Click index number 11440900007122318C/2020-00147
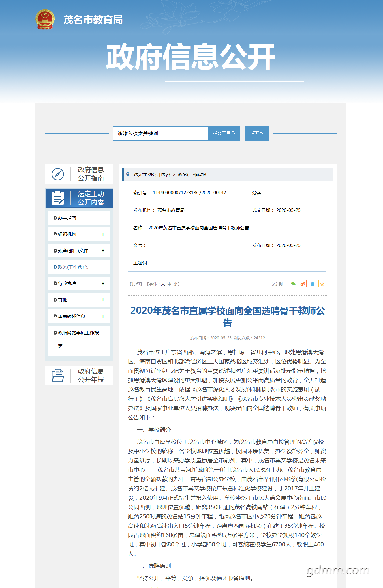 pyautogui.click(x=189, y=193)
